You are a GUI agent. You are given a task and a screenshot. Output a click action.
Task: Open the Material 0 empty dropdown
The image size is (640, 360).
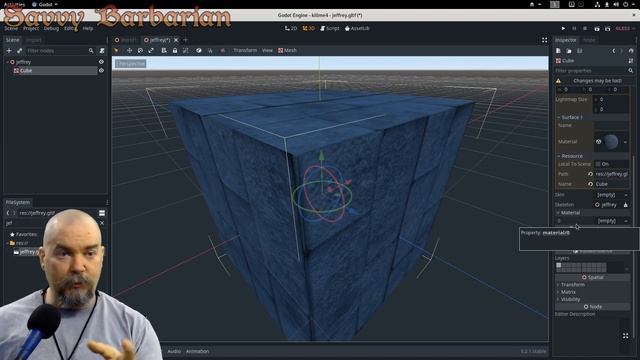[x=611, y=221]
